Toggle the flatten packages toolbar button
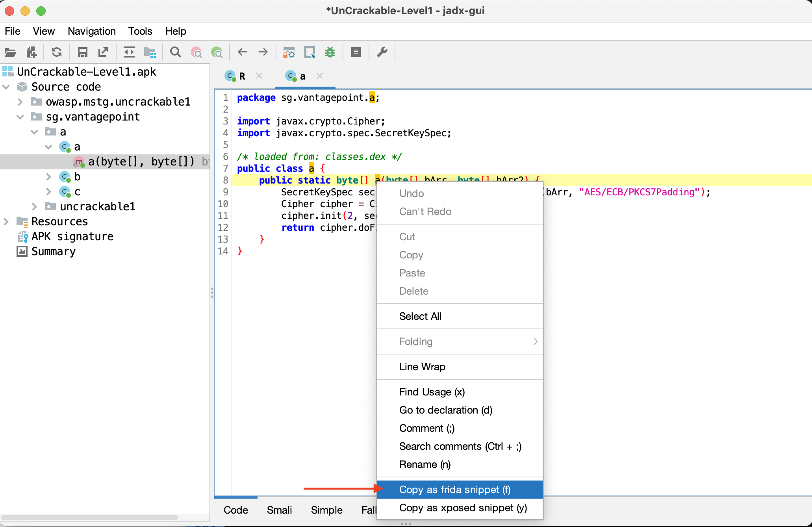Viewport: 812px width, 527px height. coord(150,52)
